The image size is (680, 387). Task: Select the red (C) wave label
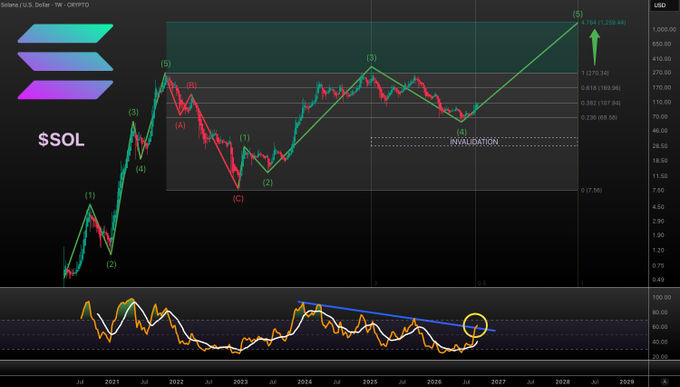point(238,199)
